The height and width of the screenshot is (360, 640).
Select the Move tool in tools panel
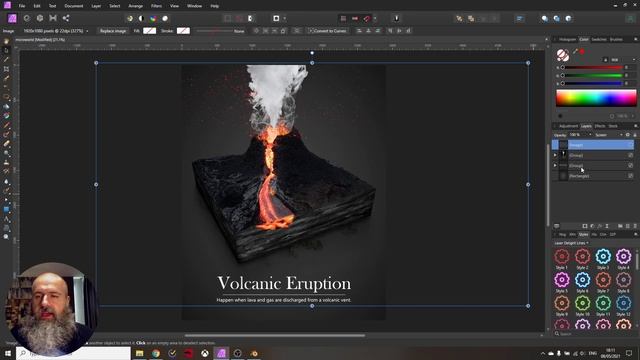tap(6, 51)
